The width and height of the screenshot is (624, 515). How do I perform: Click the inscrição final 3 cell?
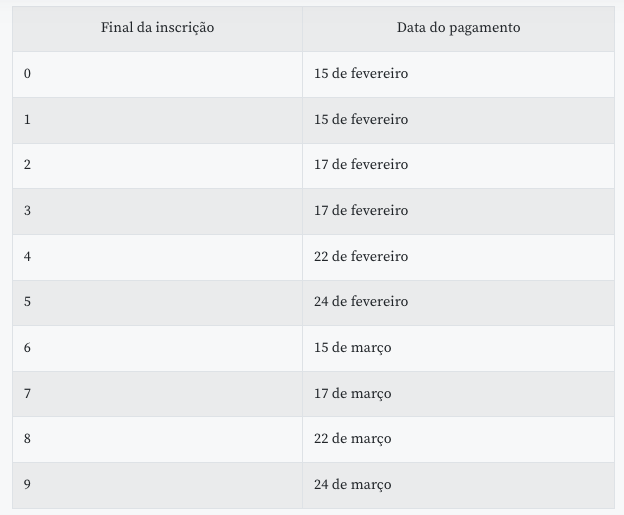pyautogui.click(x=28, y=211)
